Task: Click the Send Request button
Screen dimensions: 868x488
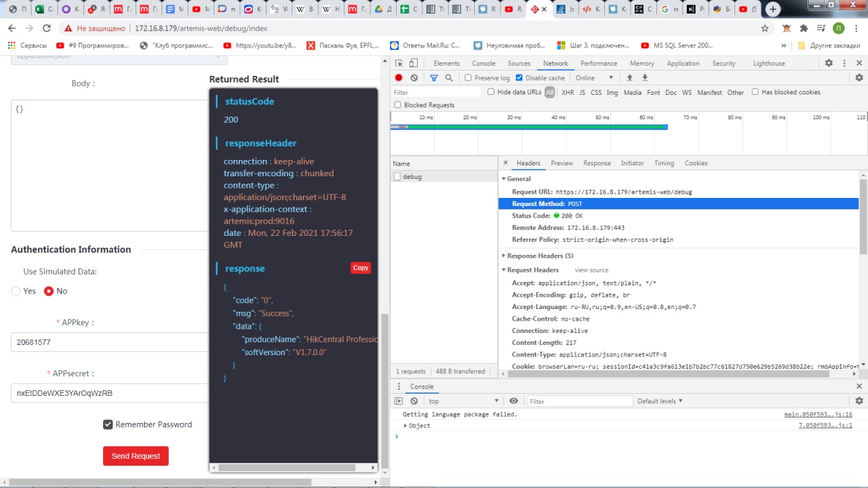Action: point(136,456)
